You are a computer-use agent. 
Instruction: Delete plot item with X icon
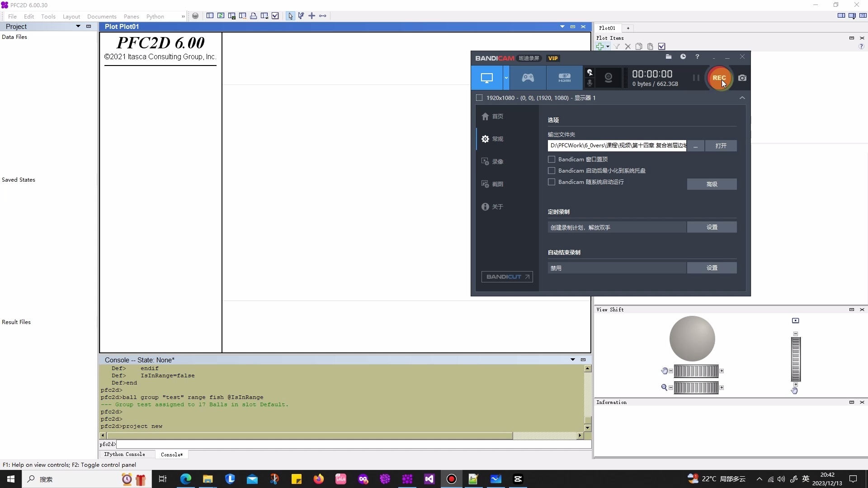[x=627, y=47]
